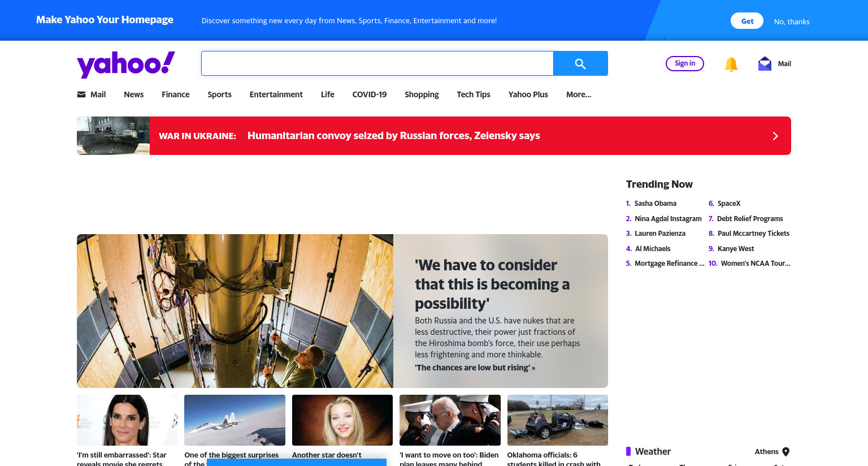Change weather location Athens
This screenshot has width=868, height=466.
(766, 452)
